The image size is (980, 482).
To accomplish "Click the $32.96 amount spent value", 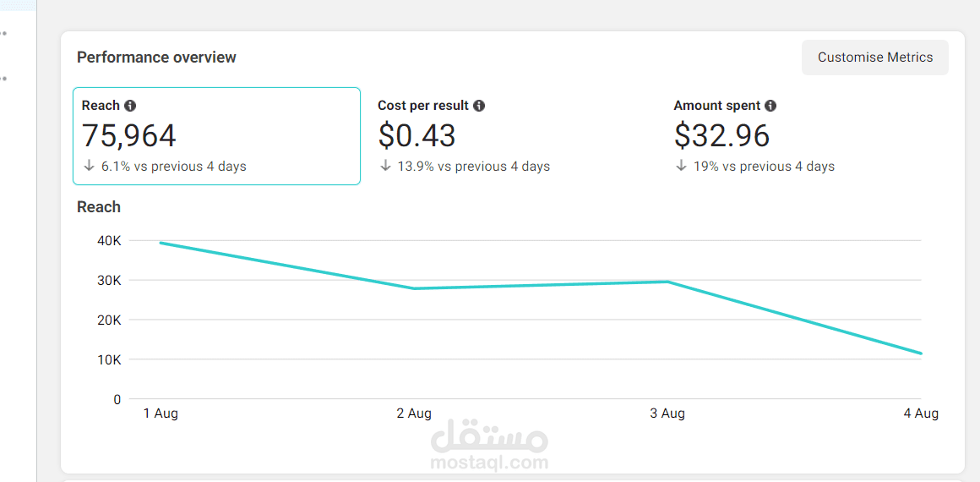I will (x=722, y=135).
